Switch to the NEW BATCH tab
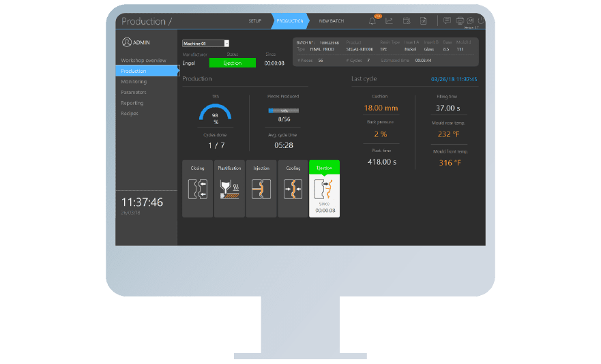 pyautogui.click(x=331, y=21)
